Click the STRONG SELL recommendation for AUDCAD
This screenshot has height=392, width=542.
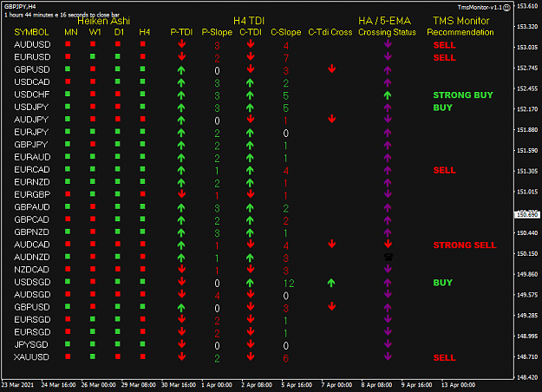coord(465,245)
